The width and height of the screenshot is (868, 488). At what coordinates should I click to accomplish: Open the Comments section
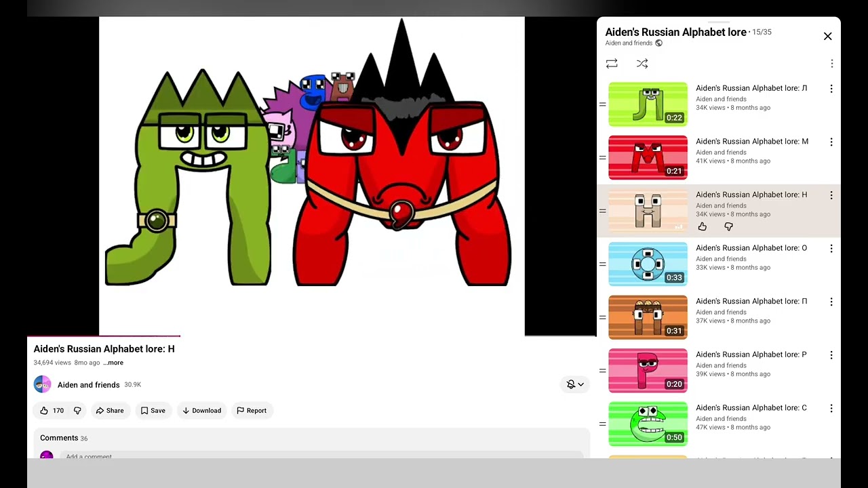point(64,438)
